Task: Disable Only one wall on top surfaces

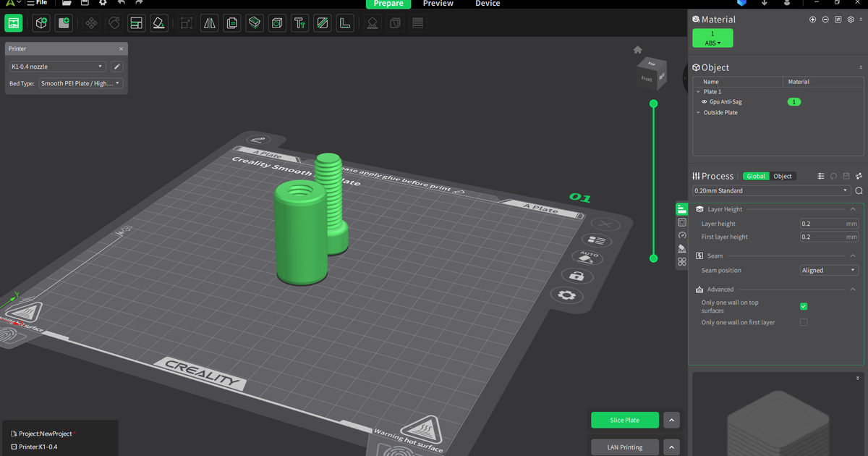Action: (x=803, y=306)
